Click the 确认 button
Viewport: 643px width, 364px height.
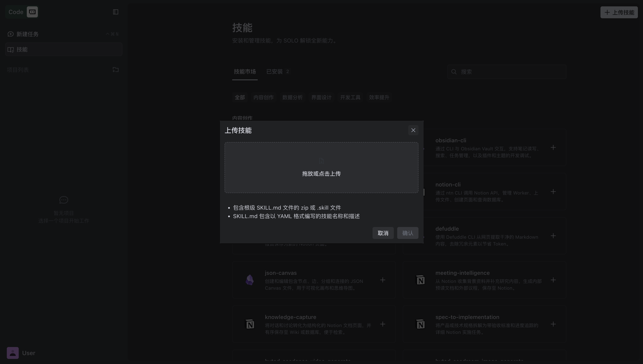[408, 233]
